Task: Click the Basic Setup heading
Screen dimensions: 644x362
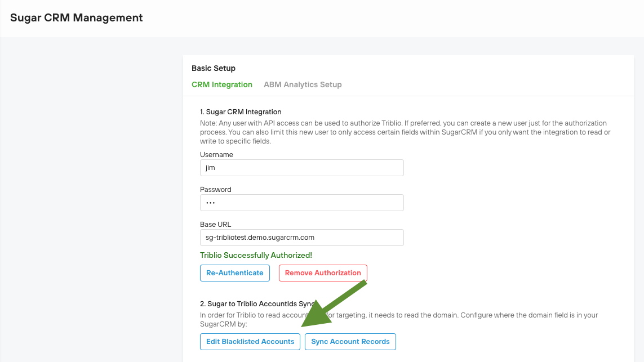Action: coord(214,68)
